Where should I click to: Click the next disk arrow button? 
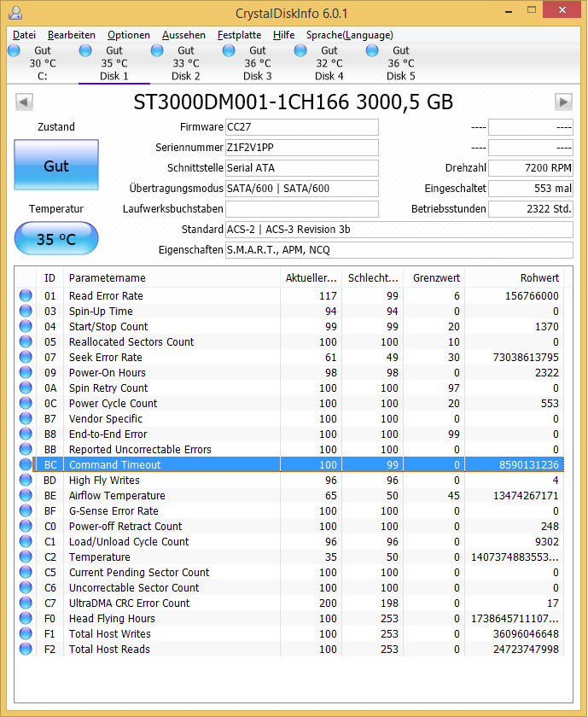[563, 102]
